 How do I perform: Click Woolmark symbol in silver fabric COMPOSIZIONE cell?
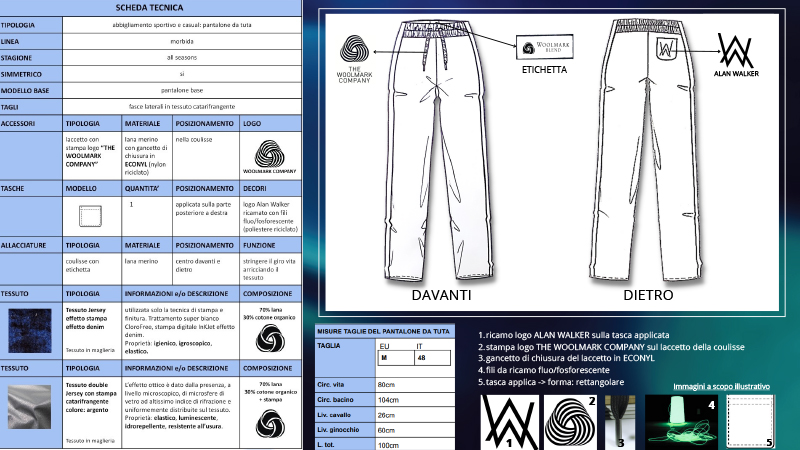pyautogui.click(x=270, y=423)
